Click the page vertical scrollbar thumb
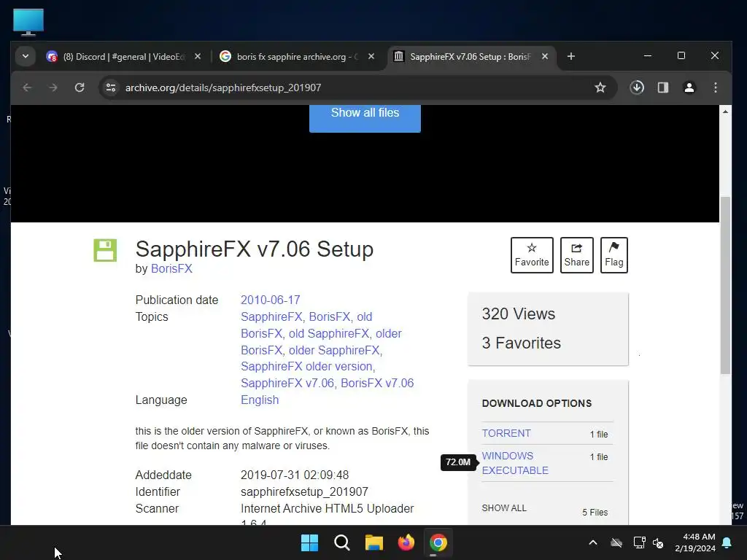This screenshot has height=560, width=747. pos(725,286)
